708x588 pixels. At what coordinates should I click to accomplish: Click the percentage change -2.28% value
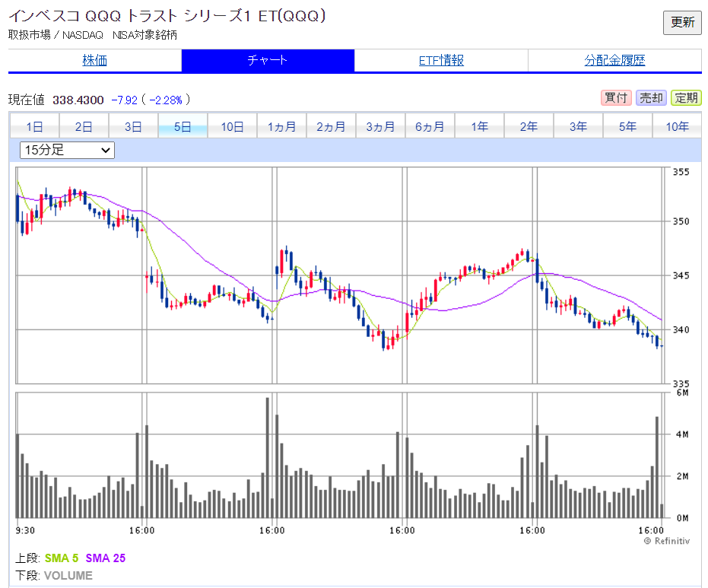pos(166,100)
